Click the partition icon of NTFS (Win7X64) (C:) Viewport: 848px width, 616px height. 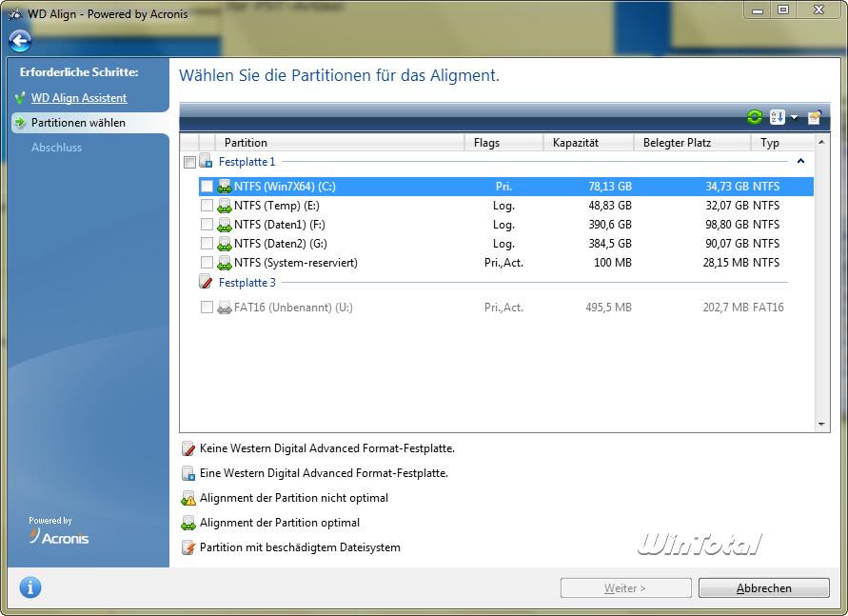pos(224,187)
